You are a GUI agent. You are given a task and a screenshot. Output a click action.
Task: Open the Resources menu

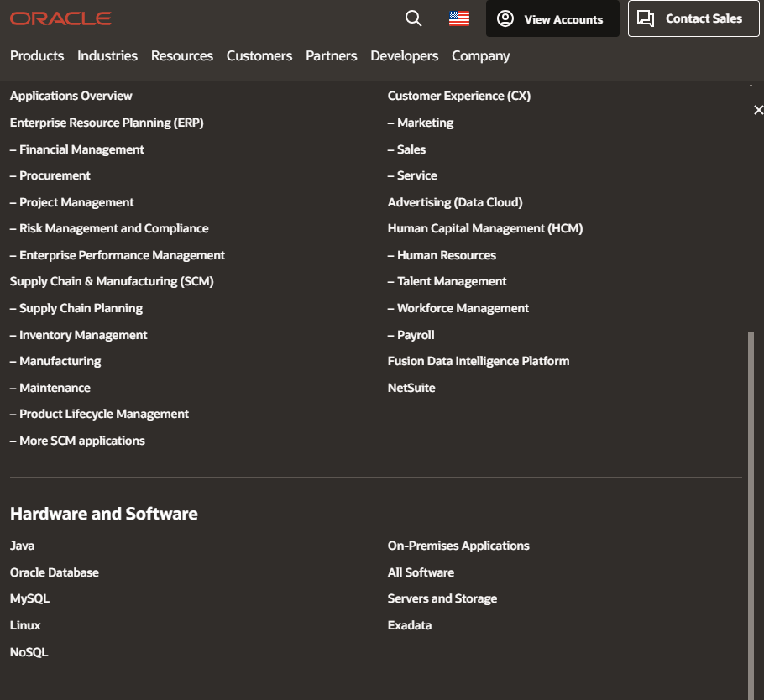pos(181,56)
